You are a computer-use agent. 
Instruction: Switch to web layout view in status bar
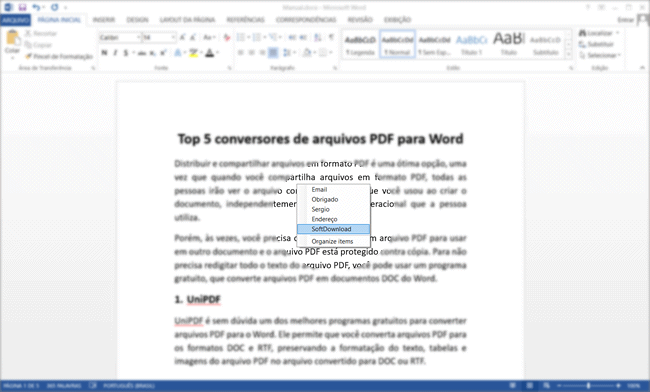547,386
